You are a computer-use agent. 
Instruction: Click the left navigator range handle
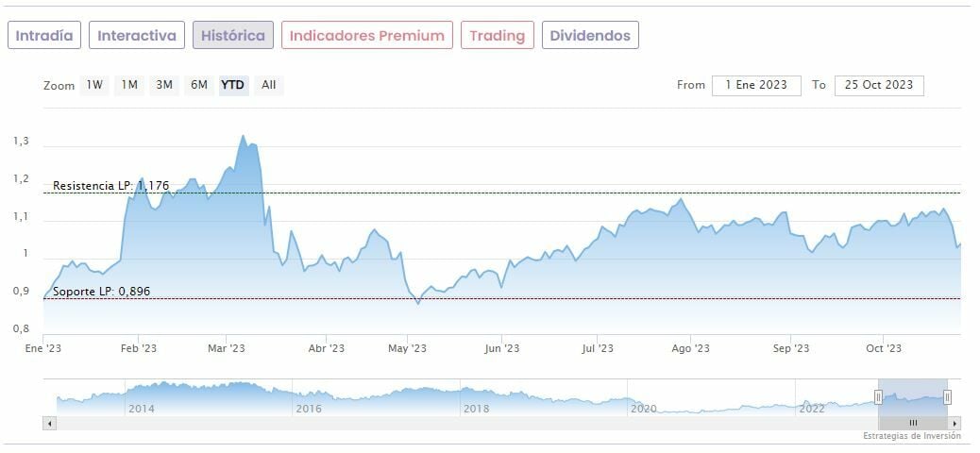click(879, 397)
